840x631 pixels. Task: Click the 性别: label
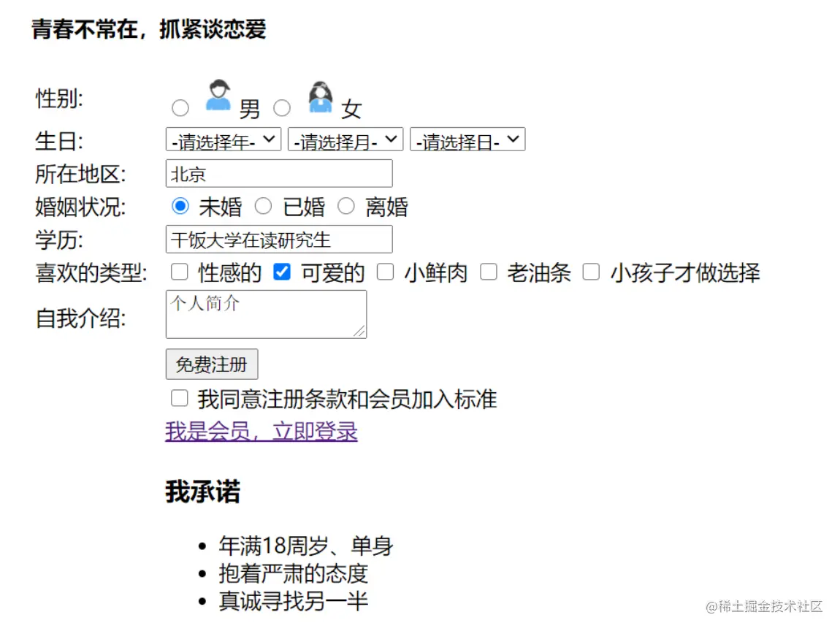[59, 99]
